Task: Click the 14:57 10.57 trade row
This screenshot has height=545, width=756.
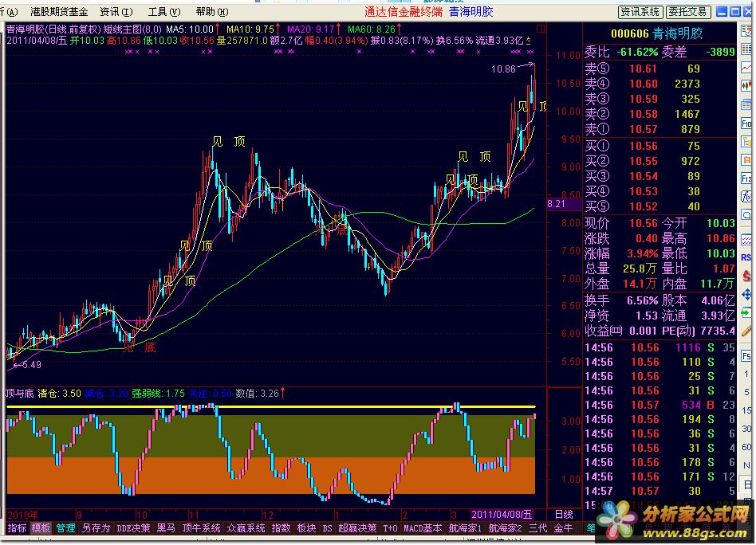Action: click(660, 492)
